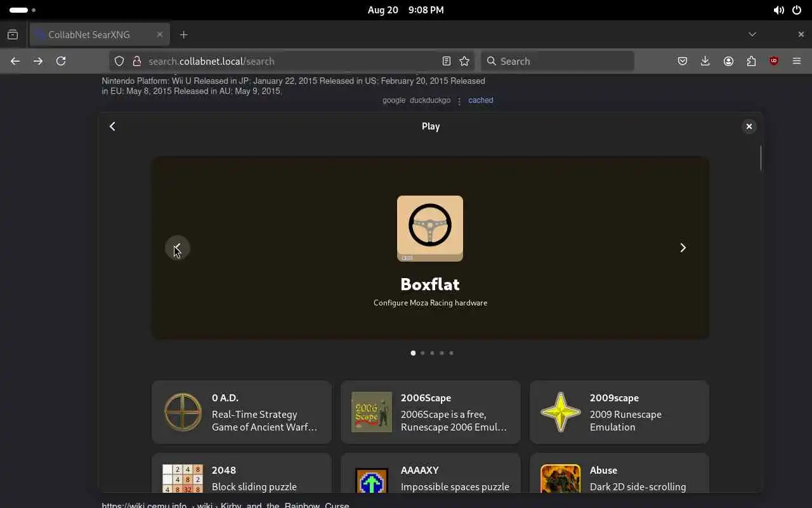Image resolution: width=812 pixels, height=508 pixels.
Task: Select the fourth carousel page dot
Action: coord(442,353)
